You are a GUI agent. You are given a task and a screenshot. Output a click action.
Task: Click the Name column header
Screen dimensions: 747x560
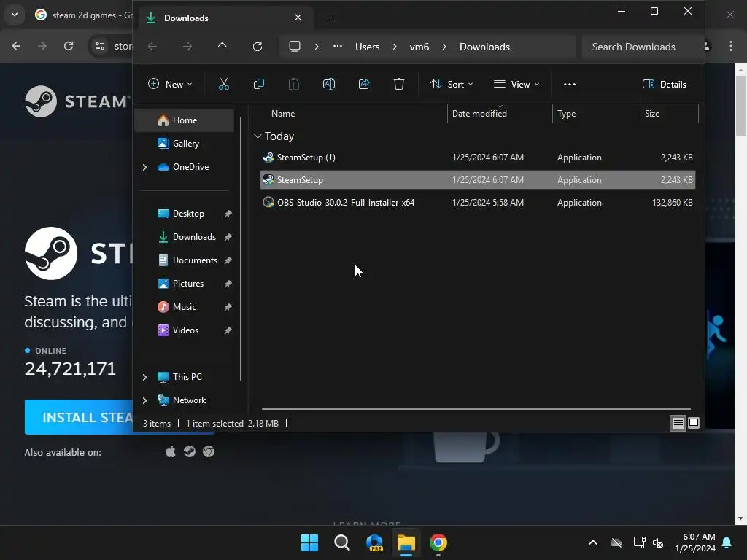click(x=283, y=113)
